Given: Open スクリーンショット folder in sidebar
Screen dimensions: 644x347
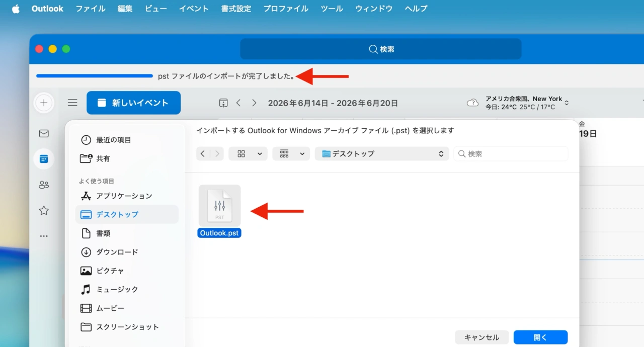Looking at the screenshot, I should point(127,327).
